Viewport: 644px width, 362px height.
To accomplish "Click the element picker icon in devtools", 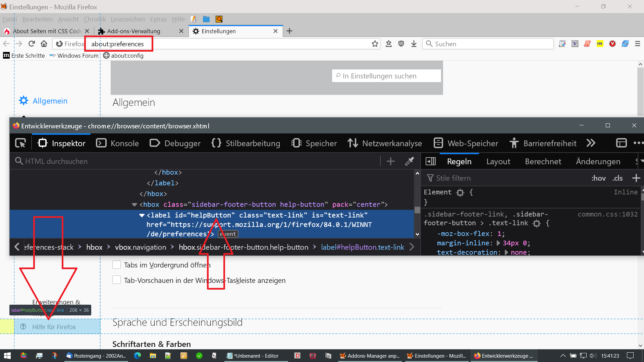I will (20, 143).
